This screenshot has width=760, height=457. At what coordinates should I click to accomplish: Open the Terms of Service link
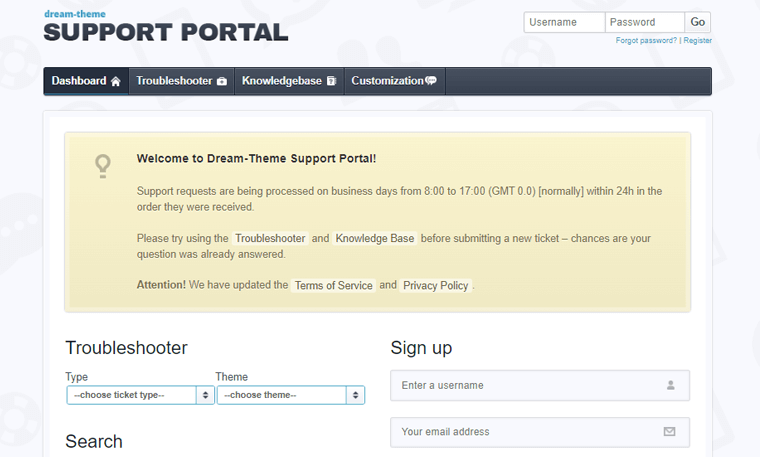(x=333, y=285)
